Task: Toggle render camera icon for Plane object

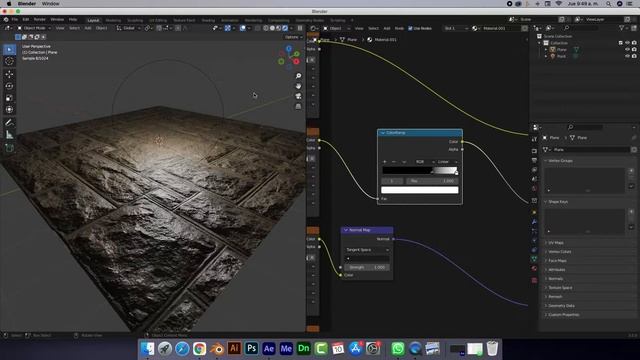Action: click(x=634, y=49)
